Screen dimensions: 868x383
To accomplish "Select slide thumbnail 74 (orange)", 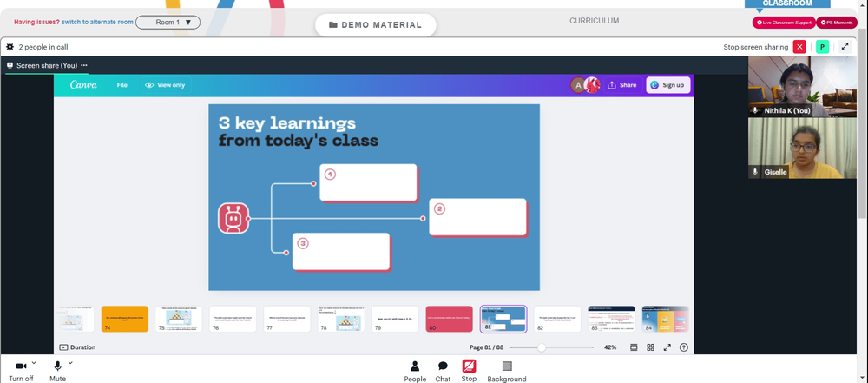I will click(124, 320).
